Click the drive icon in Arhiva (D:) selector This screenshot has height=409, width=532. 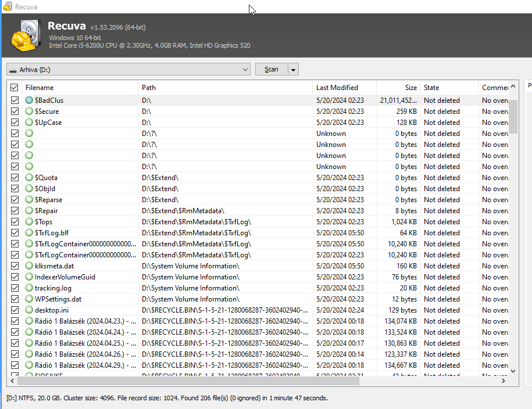pos(13,70)
